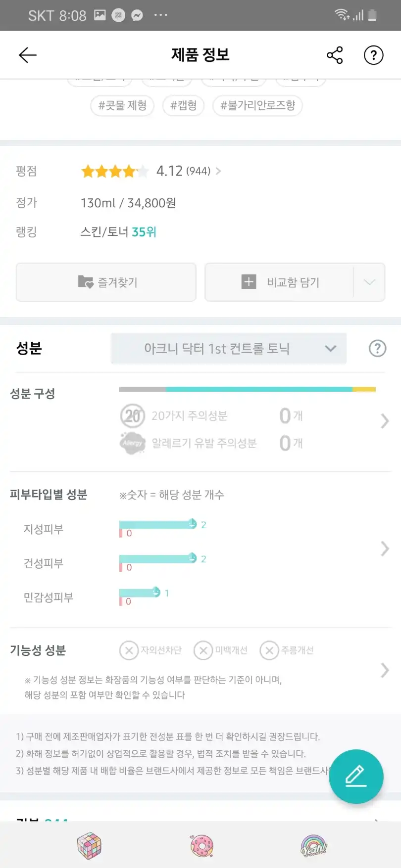
Task: Add product to 즐겨찾기 favorites
Action: (106, 282)
